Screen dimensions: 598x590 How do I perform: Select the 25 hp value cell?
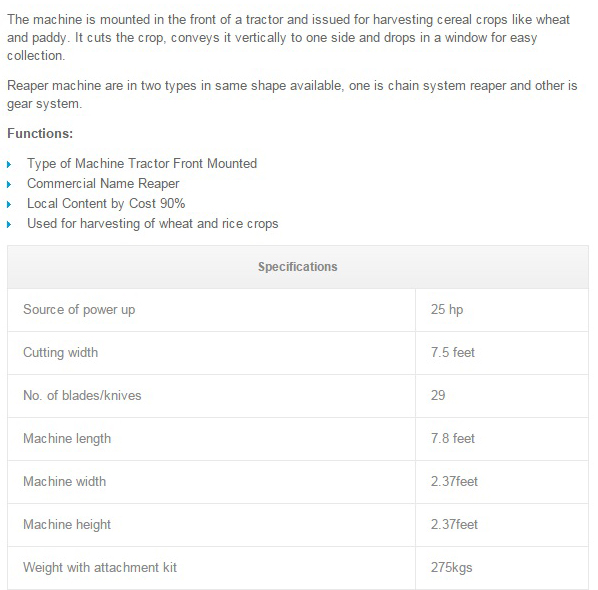point(502,310)
